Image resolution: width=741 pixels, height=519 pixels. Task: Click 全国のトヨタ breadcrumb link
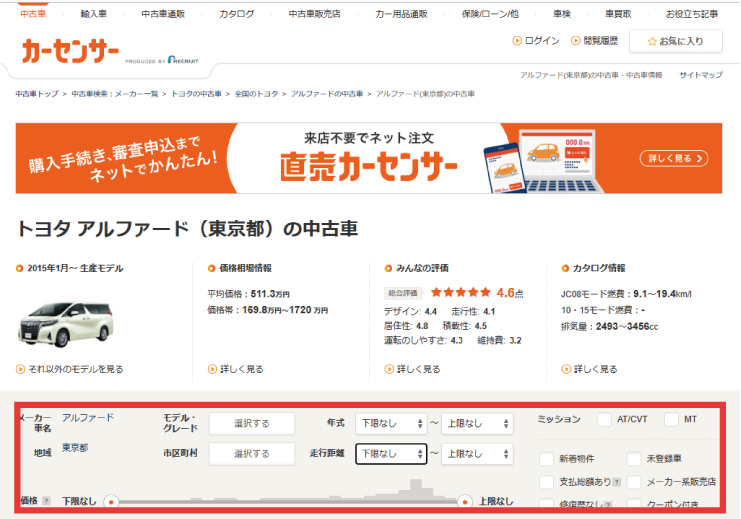tap(257, 94)
